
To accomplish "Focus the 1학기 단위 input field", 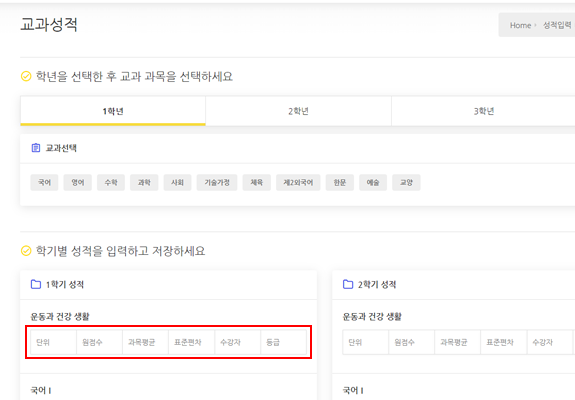I will click(54, 342).
